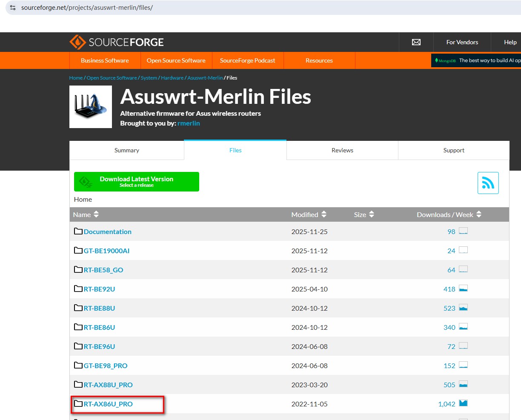This screenshot has width=521, height=420.
Task: Click the MongoDB advertisement banner
Action: tap(476, 60)
